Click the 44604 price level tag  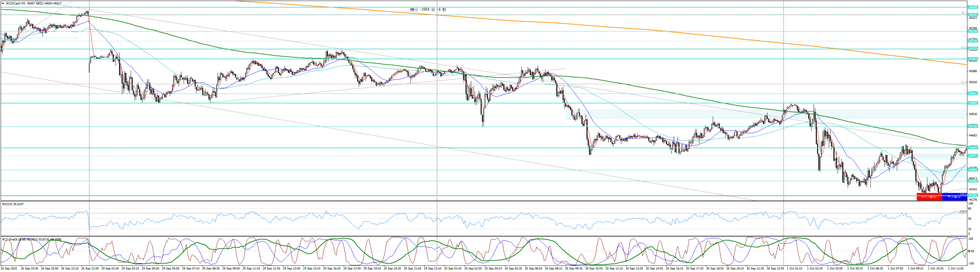coord(972,147)
